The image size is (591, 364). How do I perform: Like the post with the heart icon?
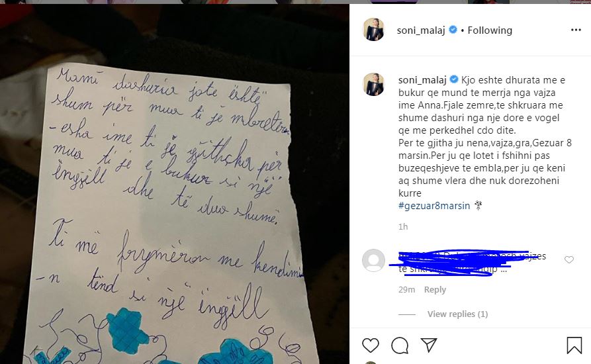[x=371, y=345]
